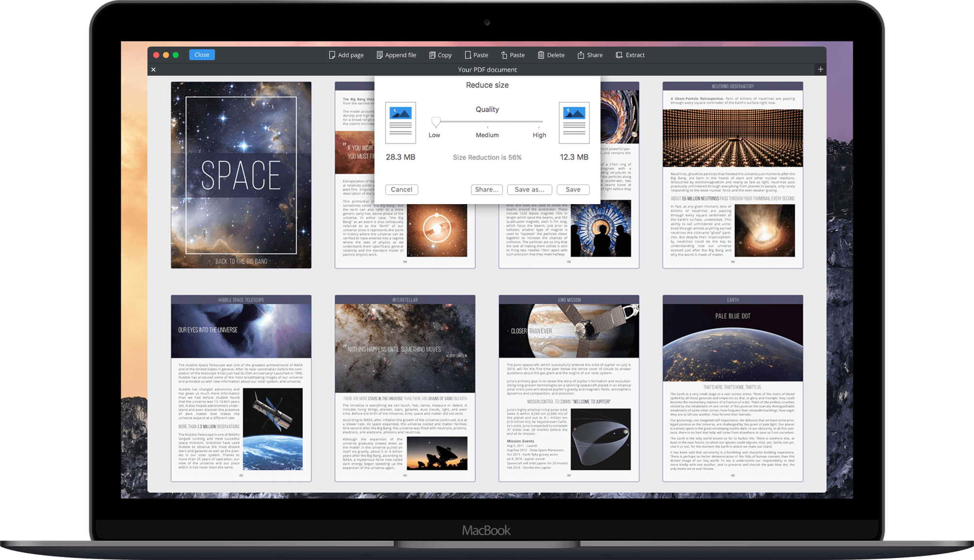Select the Hubble Space Telescope page thumbnail

[x=243, y=388]
